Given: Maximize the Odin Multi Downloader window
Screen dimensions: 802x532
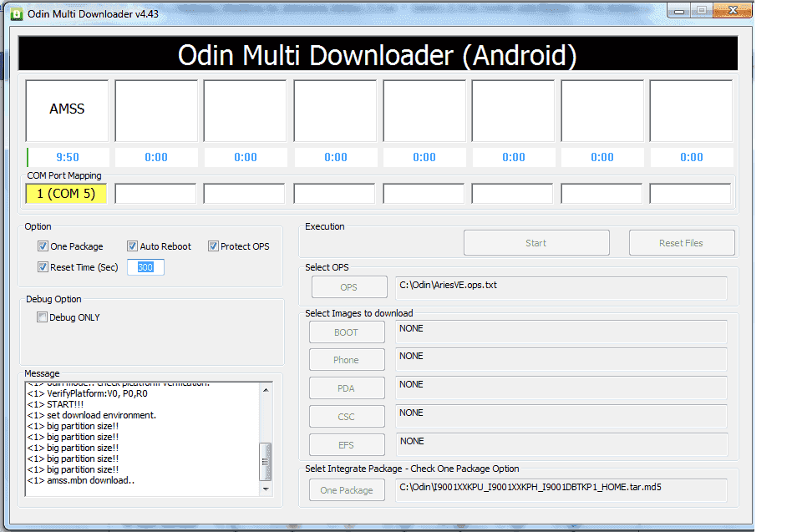Looking at the screenshot, I should [x=702, y=11].
